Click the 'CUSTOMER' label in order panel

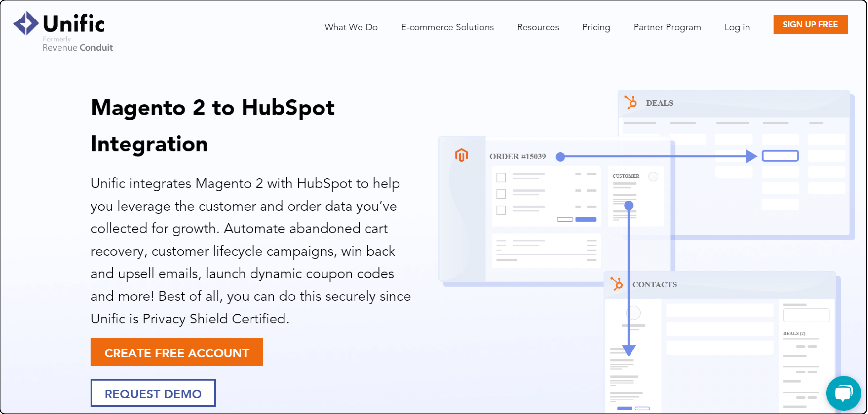[x=626, y=176]
